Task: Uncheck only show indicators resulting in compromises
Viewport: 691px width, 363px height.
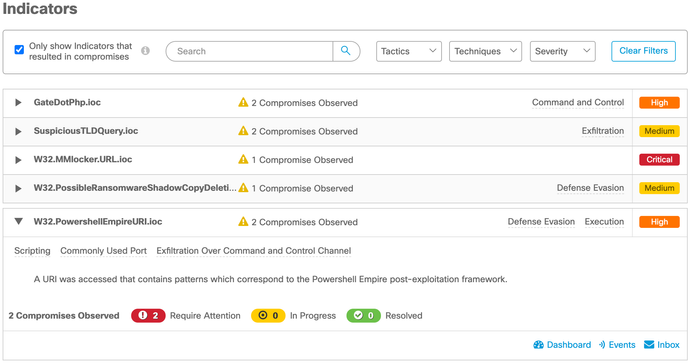Action: [19, 50]
